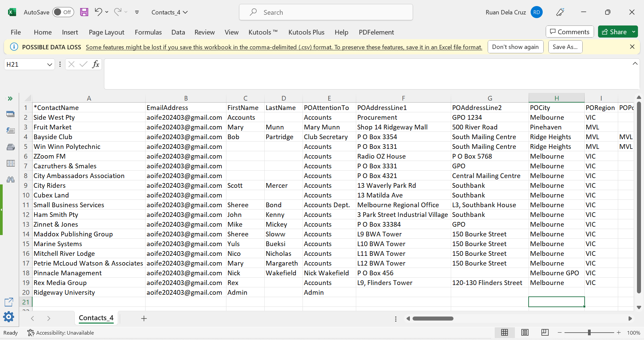Open the Share button dropdown arrow
The height and width of the screenshot is (340, 644).
634,32
